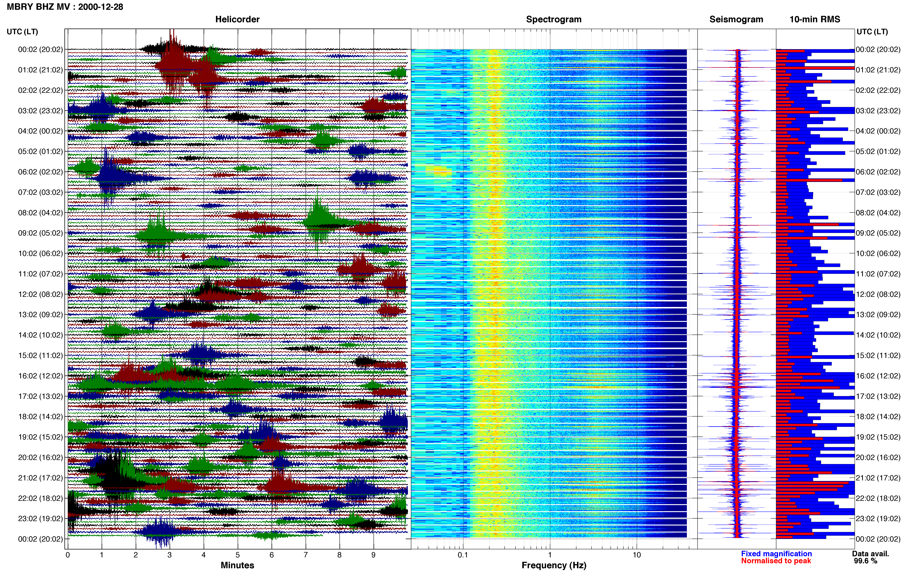Click the 'Normalised to peak' legend text

pyautogui.click(x=776, y=561)
